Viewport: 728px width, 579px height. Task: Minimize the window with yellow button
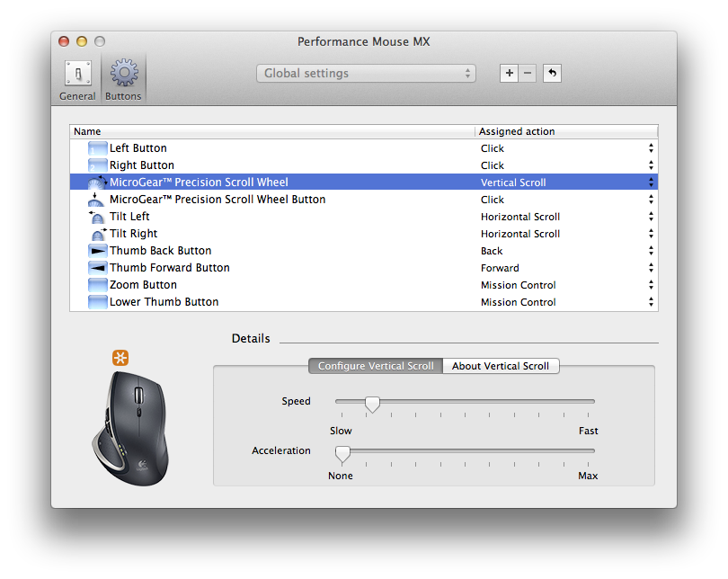[x=82, y=41]
